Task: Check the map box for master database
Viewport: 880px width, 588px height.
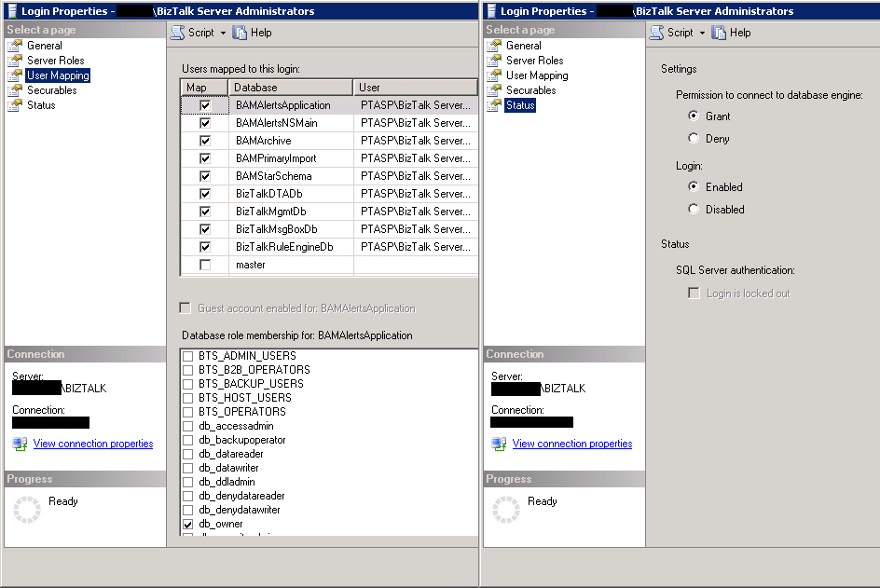Action: point(205,266)
